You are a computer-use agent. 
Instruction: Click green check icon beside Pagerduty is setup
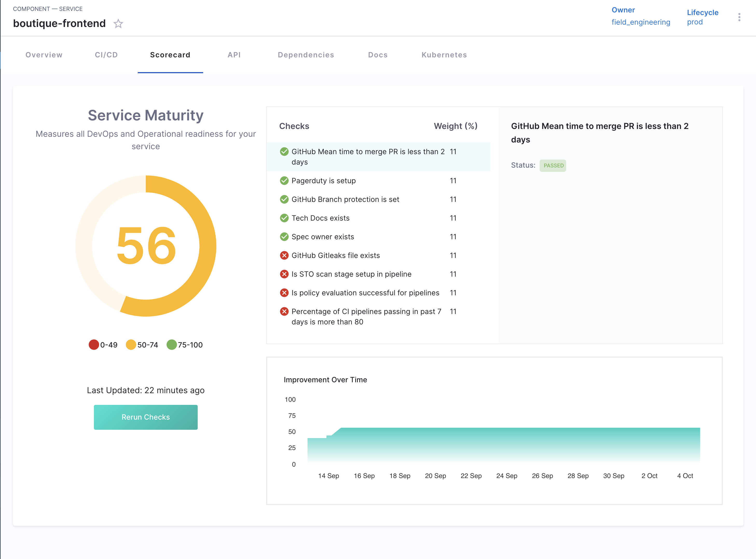tap(284, 181)
